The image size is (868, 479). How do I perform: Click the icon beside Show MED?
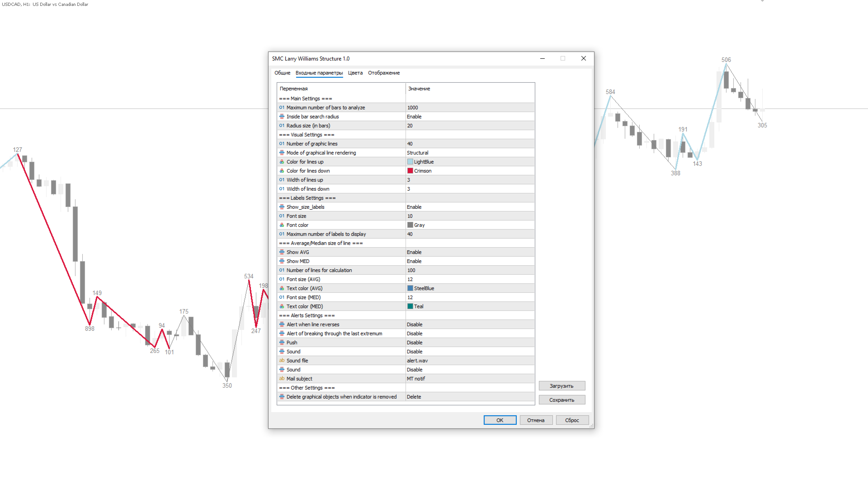point(282,261)
